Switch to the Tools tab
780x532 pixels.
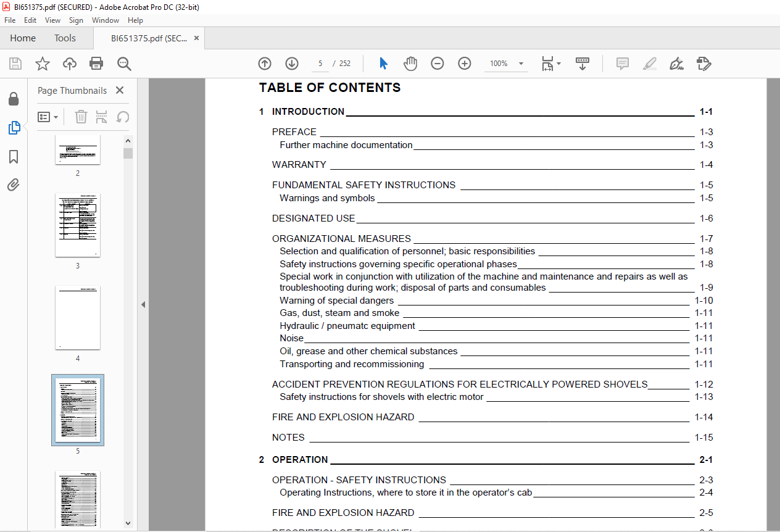[65, 38]
